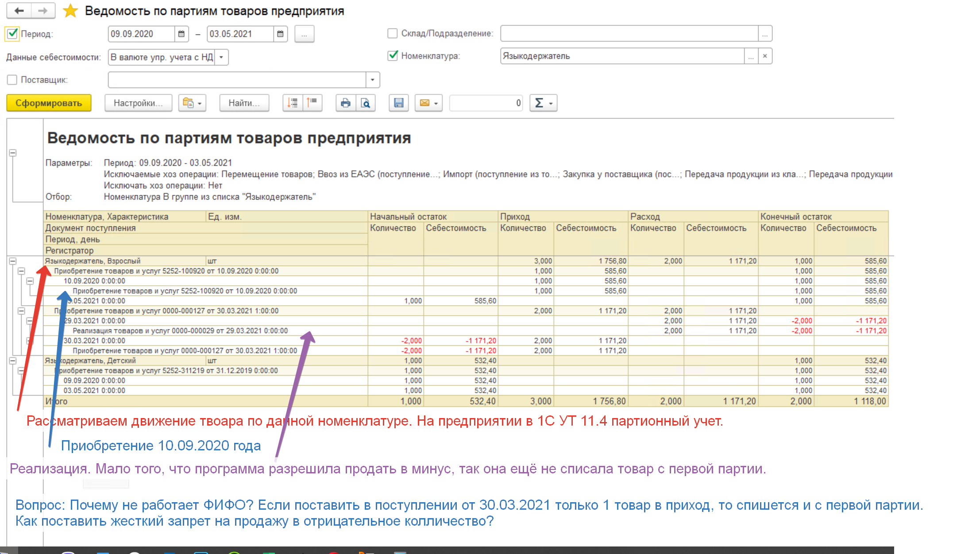Screen dimensions: 980x554
Task: Uncheck the Период checkbox
Action: click(x=12, y=34)
